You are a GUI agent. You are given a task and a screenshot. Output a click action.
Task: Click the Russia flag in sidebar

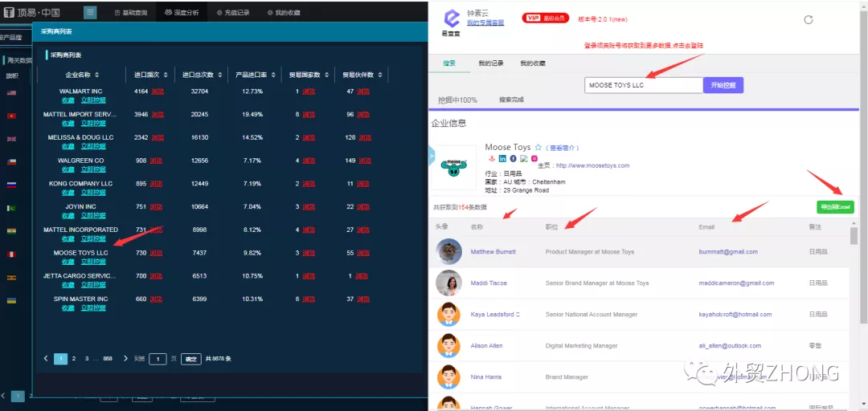(11, 185)
